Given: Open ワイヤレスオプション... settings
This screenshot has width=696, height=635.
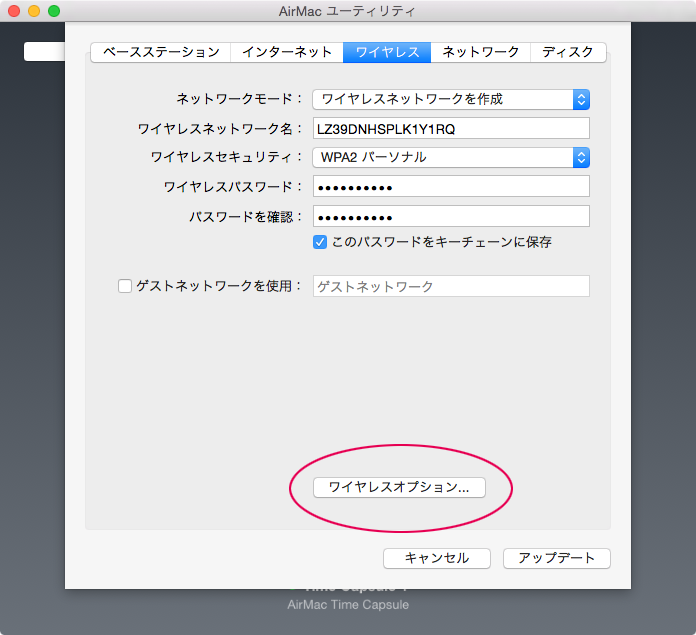Looking at the screenshot, I should [399, 488].
